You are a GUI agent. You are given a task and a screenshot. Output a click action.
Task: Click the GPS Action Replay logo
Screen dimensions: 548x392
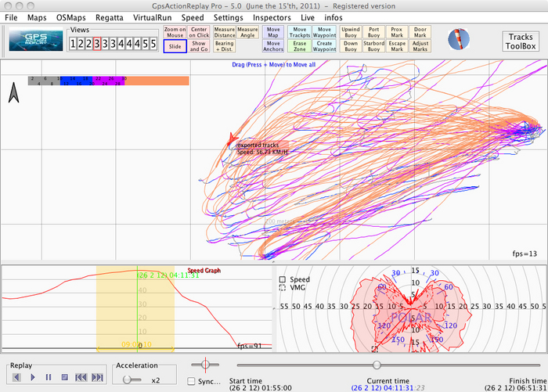tap(36, 39)
